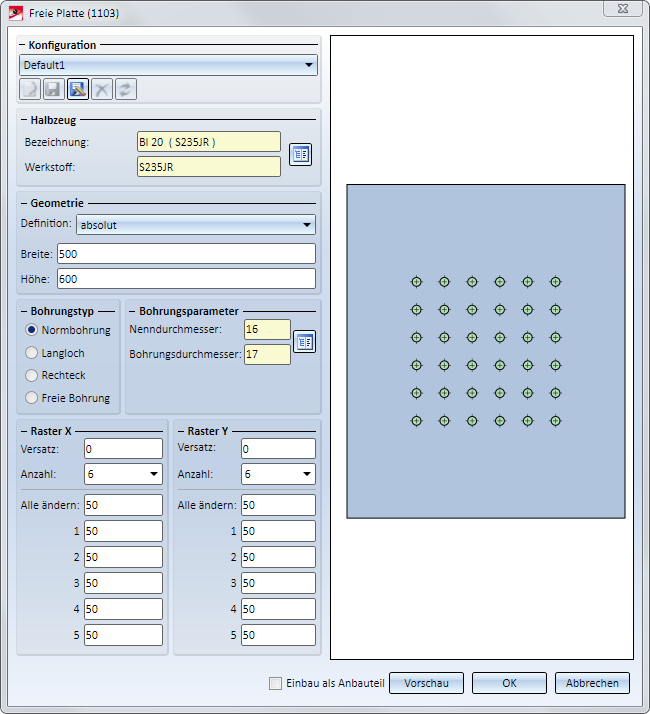This screenshot has height=714, width=650.
Task: Click Raster X Alle ändern field
Action: point(123,505)
